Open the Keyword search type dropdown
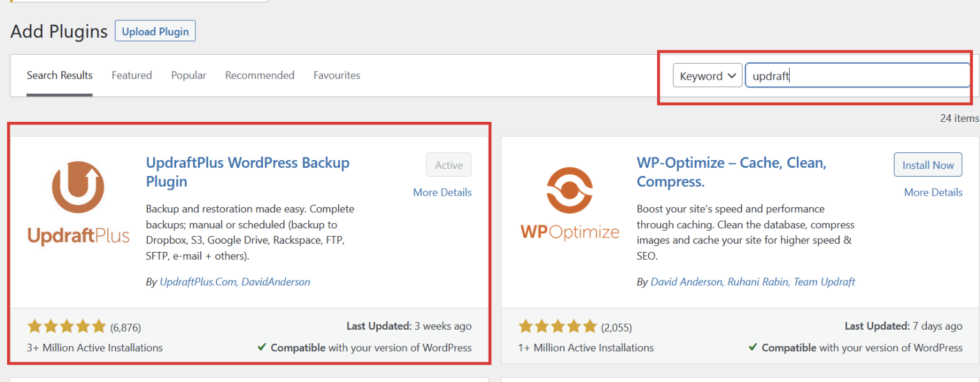This screenshot has width=980, height=382. point(708,76)
